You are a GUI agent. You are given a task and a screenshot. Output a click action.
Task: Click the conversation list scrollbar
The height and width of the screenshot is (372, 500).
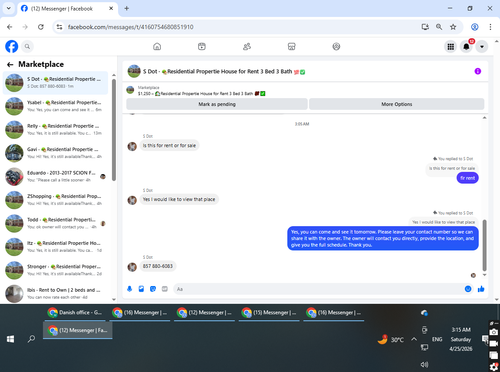[114, 130]
